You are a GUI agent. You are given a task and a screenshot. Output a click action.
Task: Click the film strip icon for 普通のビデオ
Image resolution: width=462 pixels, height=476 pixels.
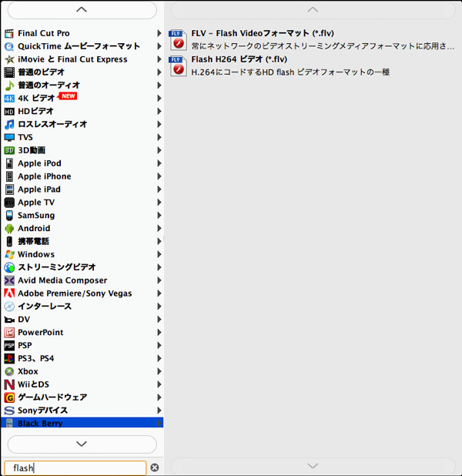9,72
